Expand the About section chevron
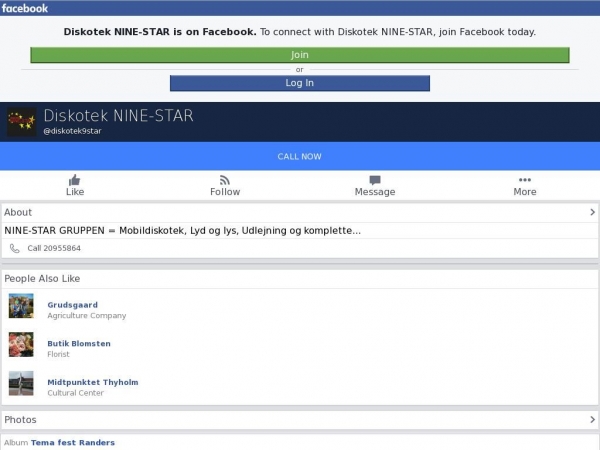 592,212
